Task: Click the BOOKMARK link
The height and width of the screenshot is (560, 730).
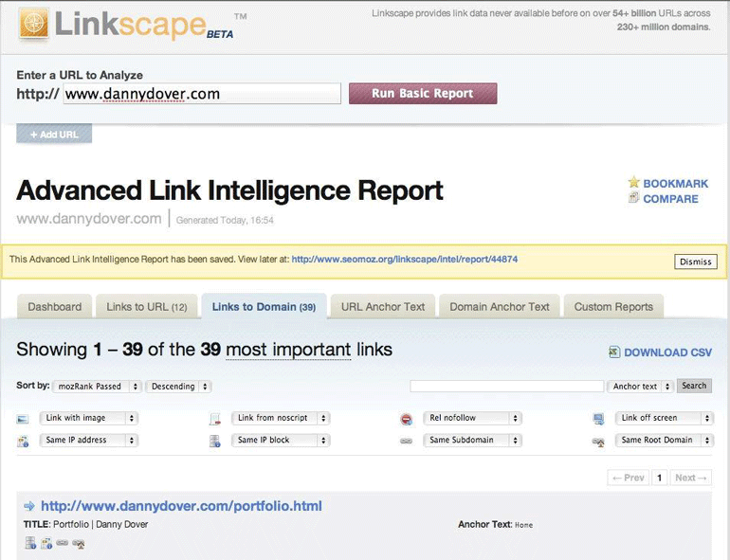Action: click(x=676, y=184)
